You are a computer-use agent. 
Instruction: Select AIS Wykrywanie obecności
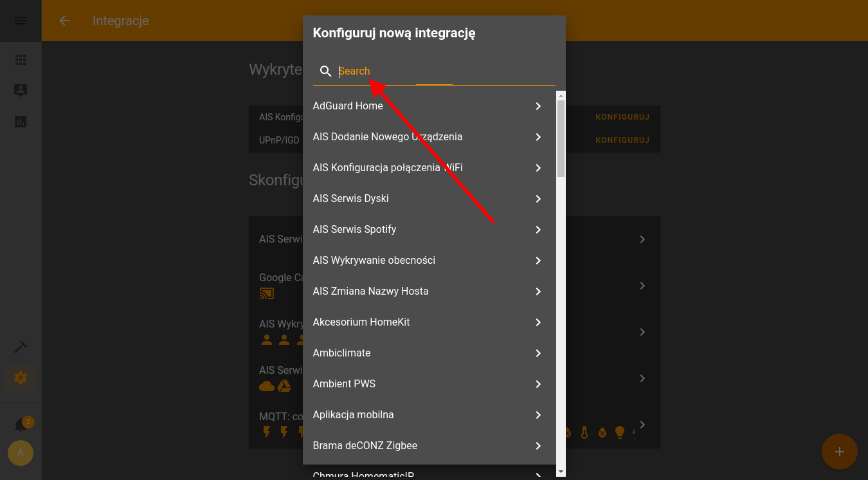tap(429, 261)
